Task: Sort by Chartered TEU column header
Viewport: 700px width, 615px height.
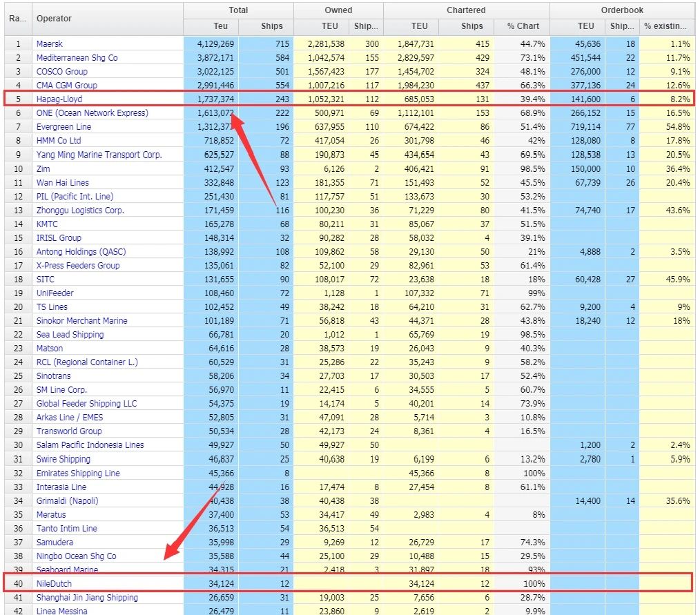Action: (411, 26)
